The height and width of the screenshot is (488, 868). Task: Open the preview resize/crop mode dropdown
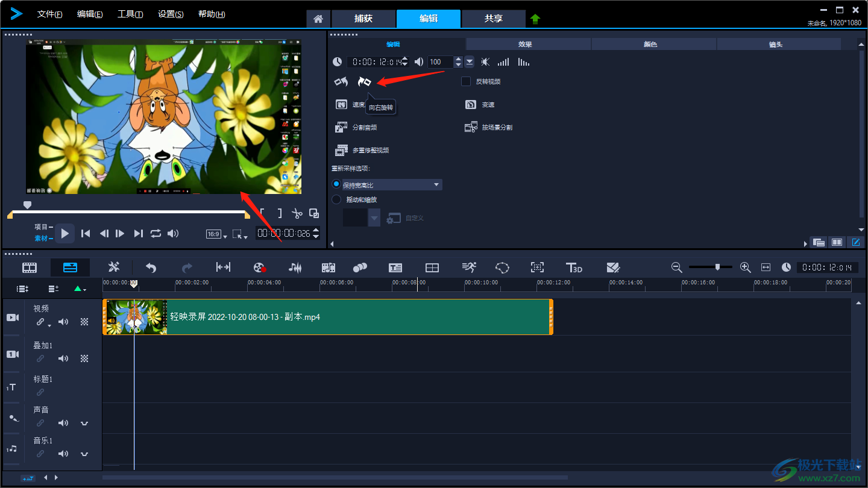coord(240,234)
